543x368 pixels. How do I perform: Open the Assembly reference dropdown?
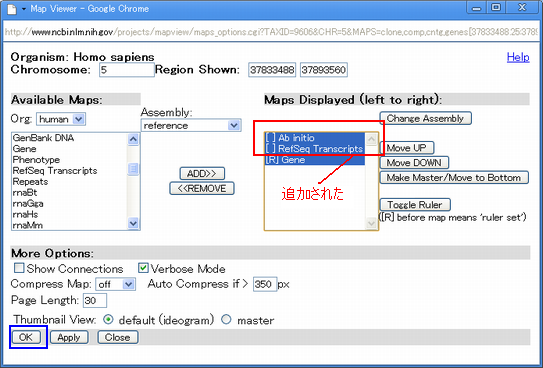pos(191,125)
